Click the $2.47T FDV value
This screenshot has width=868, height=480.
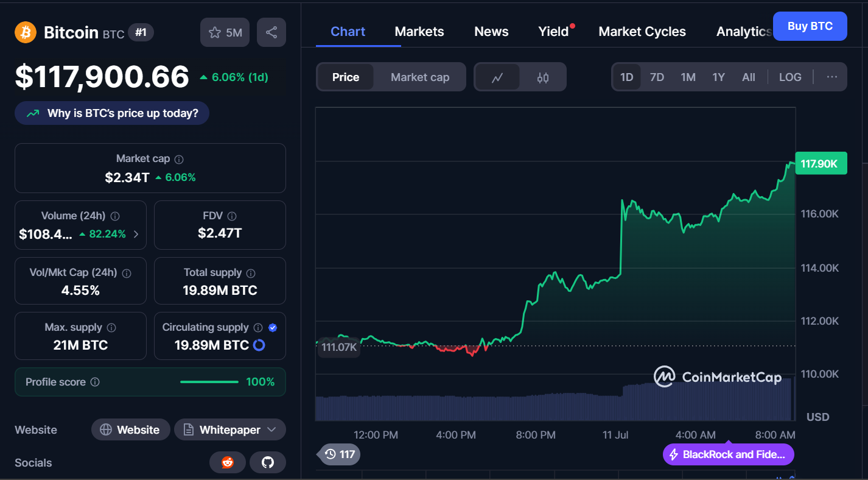click(220, 233)
